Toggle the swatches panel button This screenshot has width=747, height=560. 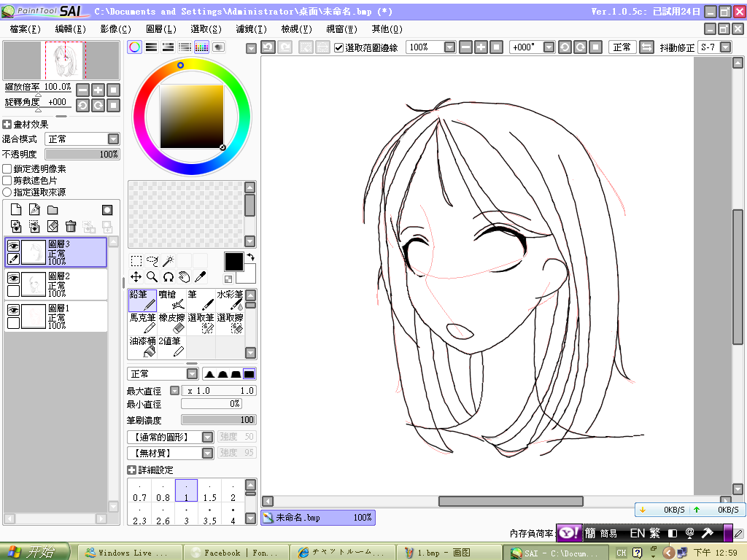201,47
